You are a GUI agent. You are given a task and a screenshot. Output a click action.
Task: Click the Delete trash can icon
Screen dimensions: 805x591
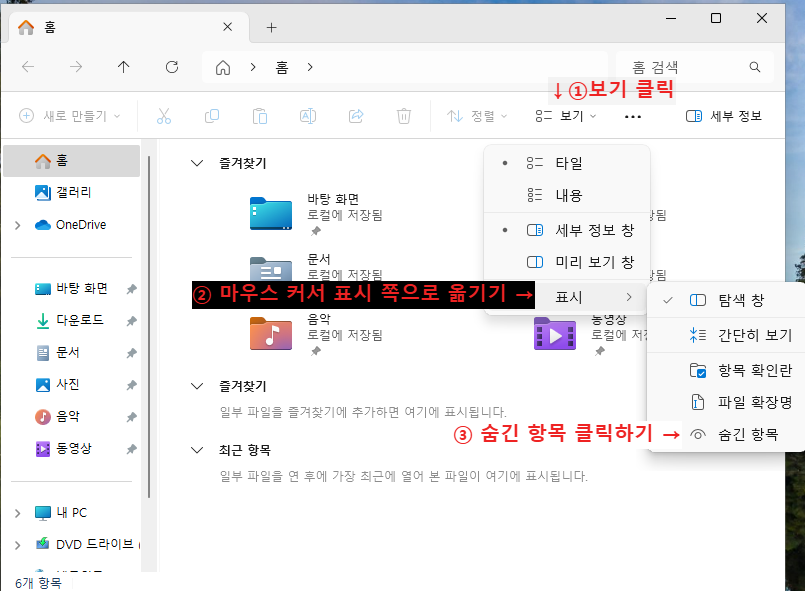coord(404,116)
